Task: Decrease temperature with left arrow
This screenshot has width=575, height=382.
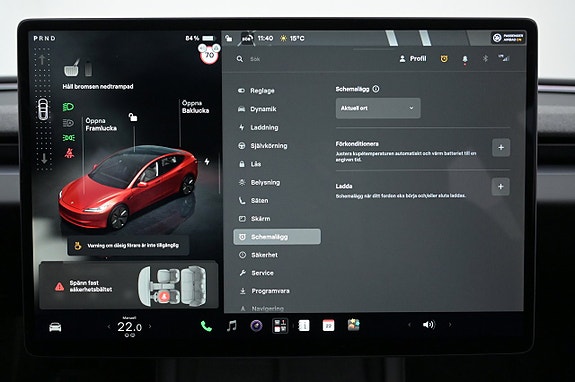Action: tap(109, 326)
